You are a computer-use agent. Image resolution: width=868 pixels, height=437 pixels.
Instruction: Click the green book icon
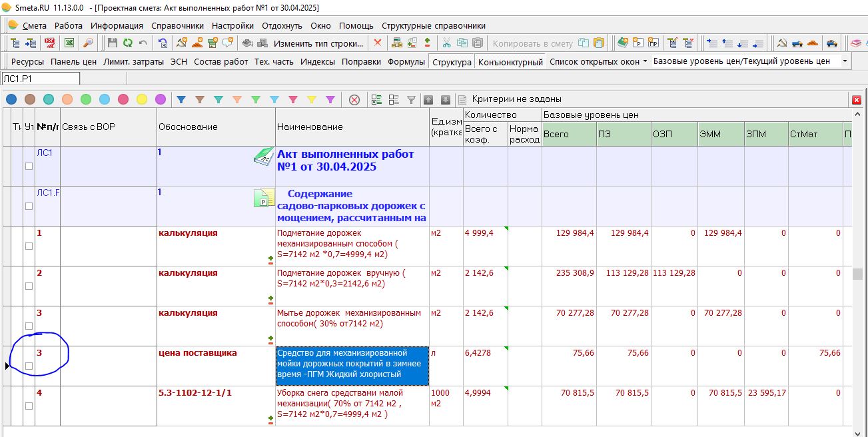[x=623, y=43]
